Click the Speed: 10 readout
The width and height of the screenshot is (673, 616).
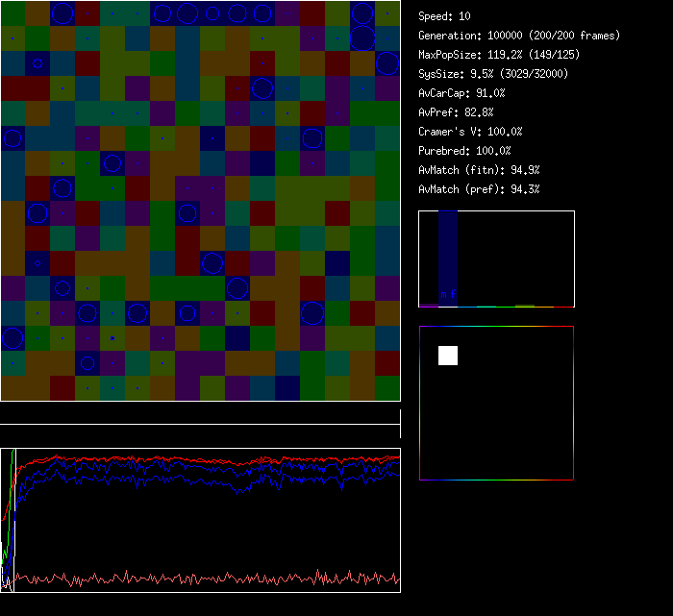pyautogui.click(x=444, y=16)
